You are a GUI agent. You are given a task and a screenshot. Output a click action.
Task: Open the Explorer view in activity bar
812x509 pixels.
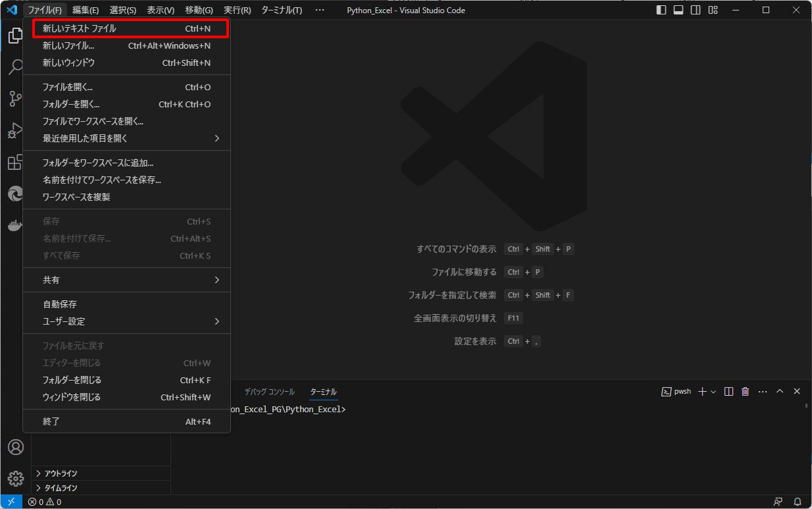coord(15,36)
